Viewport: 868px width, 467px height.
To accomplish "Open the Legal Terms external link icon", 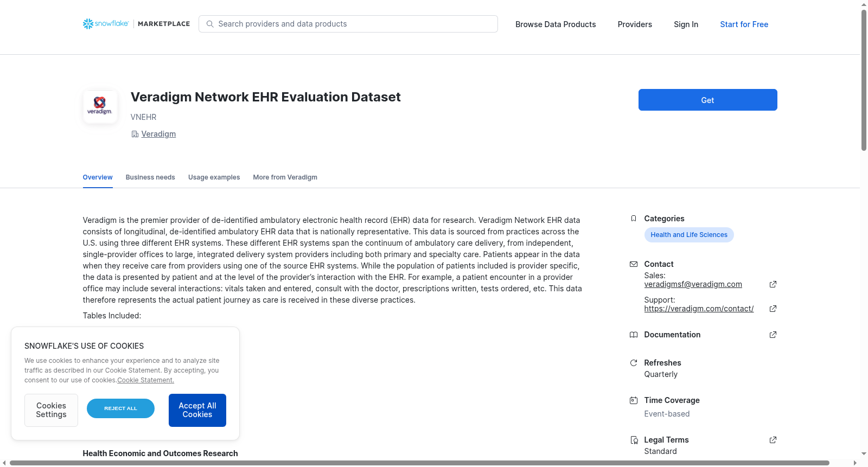I will [773, 440].
